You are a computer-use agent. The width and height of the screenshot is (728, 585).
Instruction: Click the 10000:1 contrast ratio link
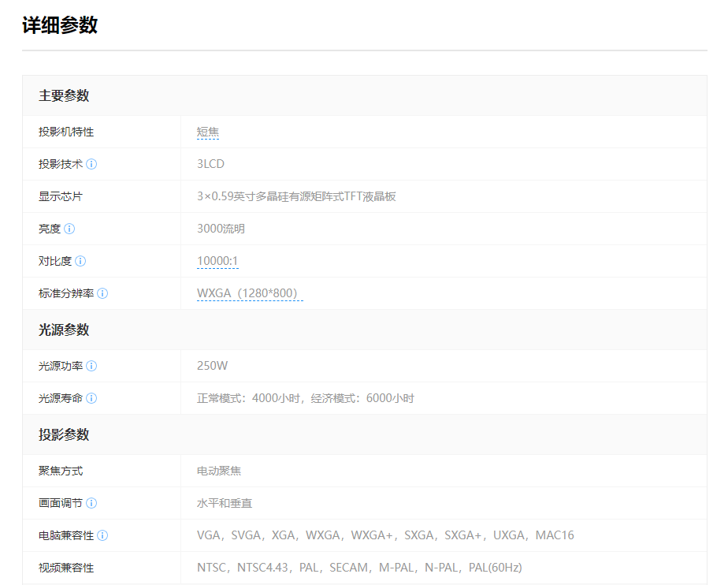pos(217,261)
